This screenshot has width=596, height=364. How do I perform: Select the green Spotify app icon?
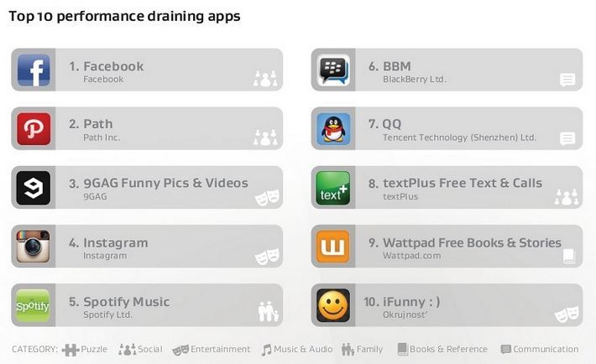(x=34, y=305)
